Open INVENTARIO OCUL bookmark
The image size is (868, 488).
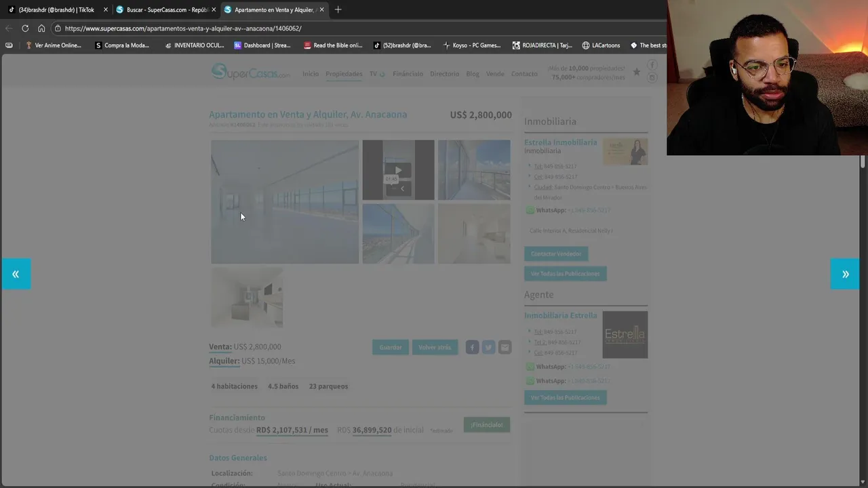pos(194,45)
